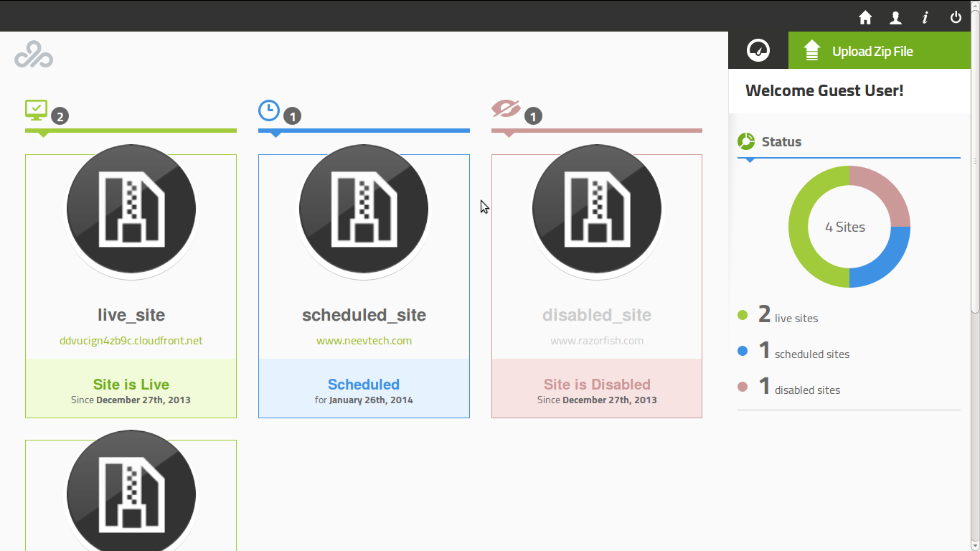Viewport: 980px width, 551px height.
Task: Open ddvucign4zb9c.cloudfront.net link
Action: pyautogui.click(x=131, y=341)
